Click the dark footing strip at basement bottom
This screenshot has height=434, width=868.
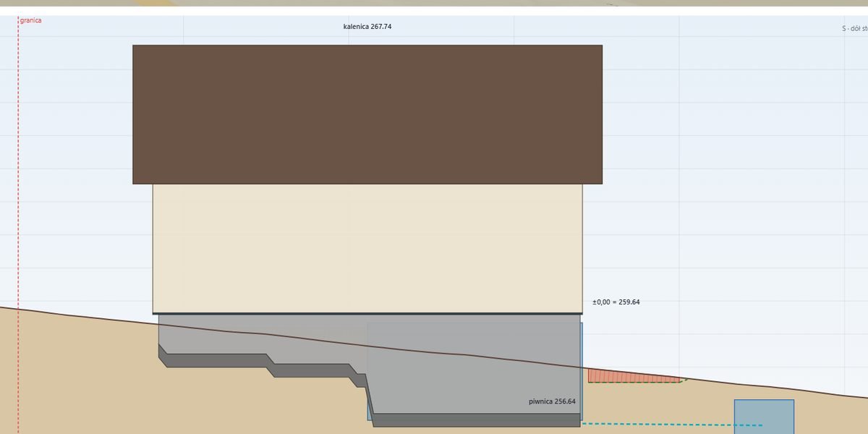[477, 419]
